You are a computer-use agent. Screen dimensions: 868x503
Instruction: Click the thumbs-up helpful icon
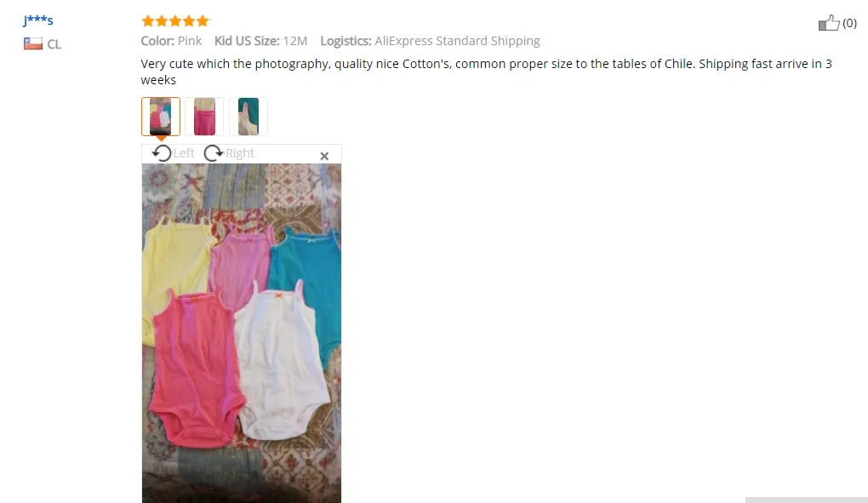coord(829,23)
